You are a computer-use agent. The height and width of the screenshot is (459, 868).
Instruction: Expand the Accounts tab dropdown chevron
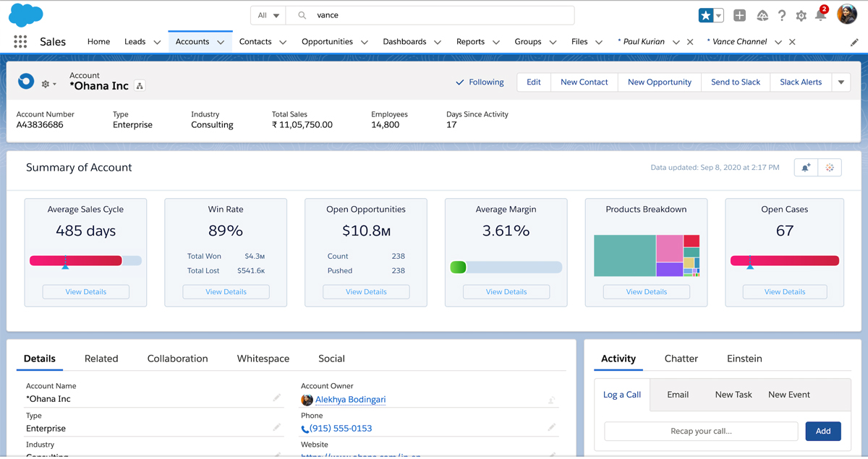tap(221, 43)
